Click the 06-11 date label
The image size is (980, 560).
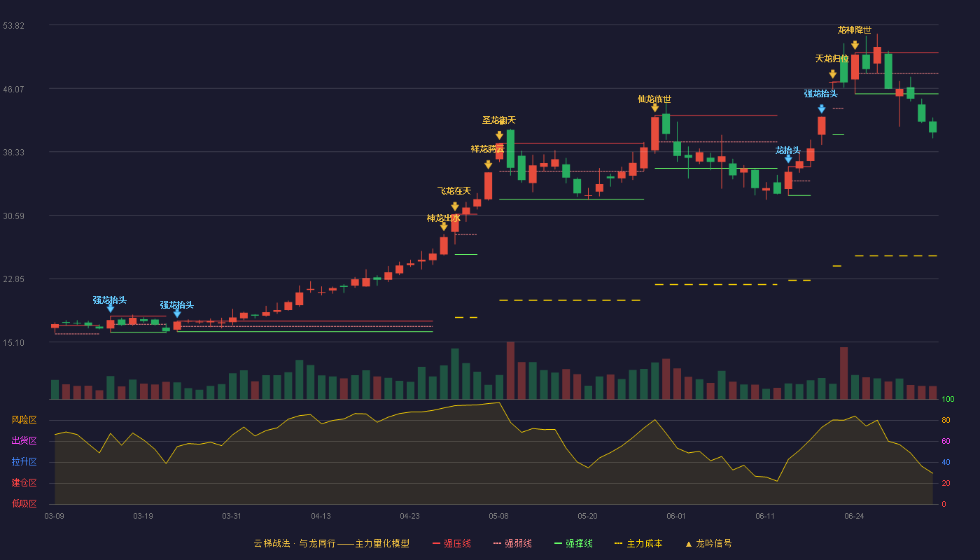(x=765, y=516)
